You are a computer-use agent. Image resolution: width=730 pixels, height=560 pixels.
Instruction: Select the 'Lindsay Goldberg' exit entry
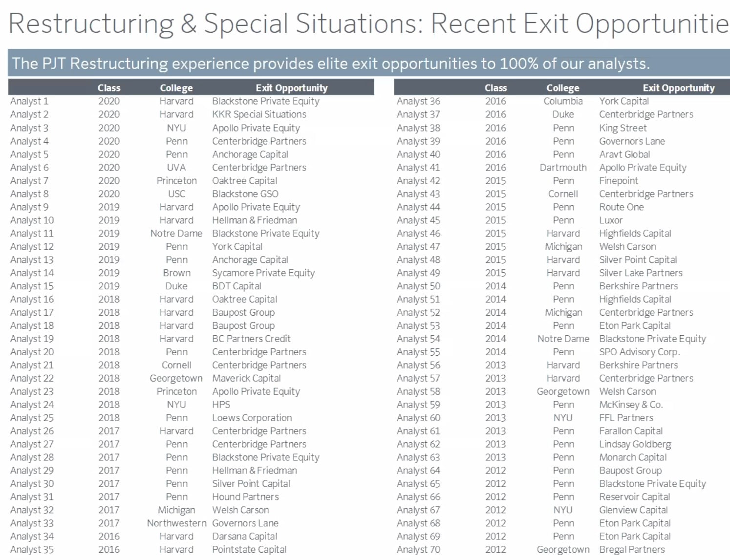click(x=635, y=444)
